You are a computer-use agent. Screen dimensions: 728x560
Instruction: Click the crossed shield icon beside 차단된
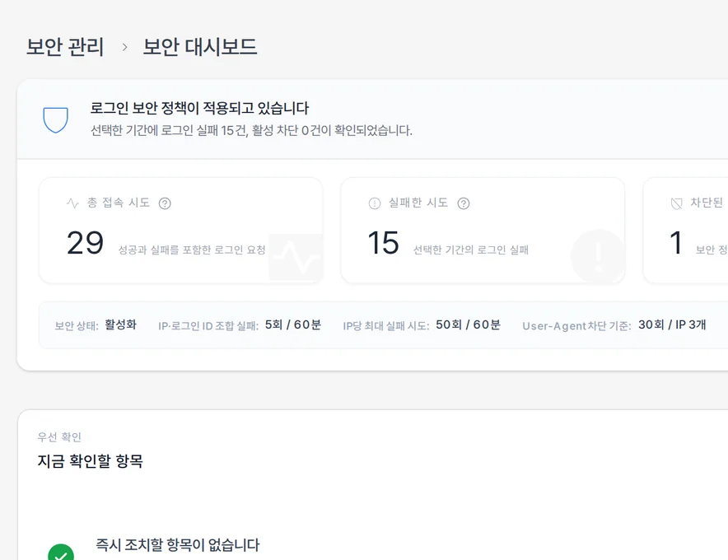(676, 203)
